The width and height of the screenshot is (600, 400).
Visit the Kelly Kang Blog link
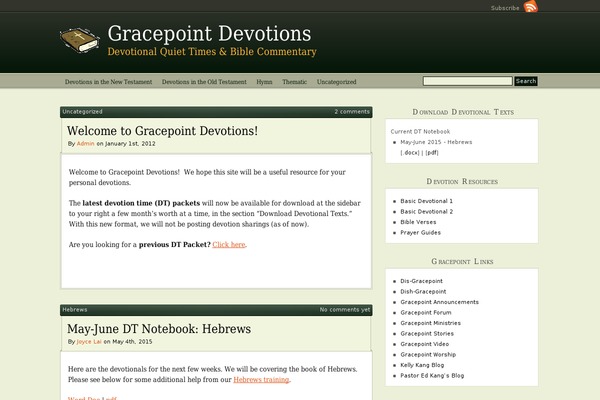pyautogui.click(x=422, y=365)
